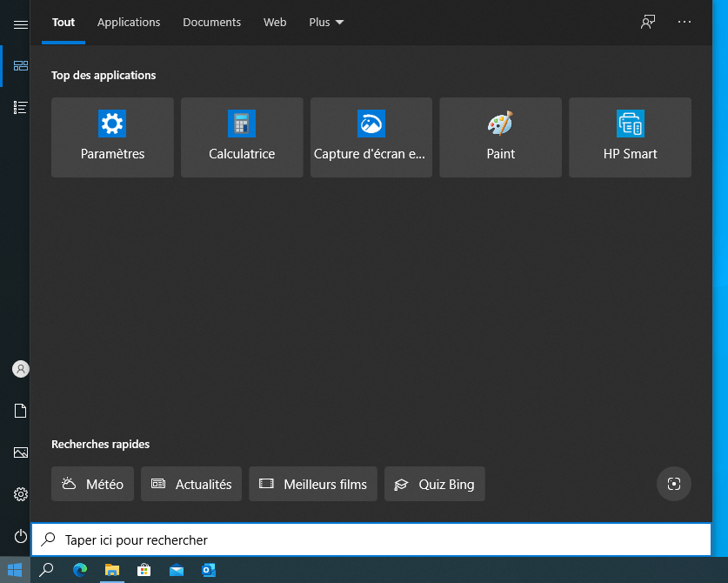Click the Power icon in Start sidebar
The height and width of the screenshot is (583, 728).
(x=20, y=536)
